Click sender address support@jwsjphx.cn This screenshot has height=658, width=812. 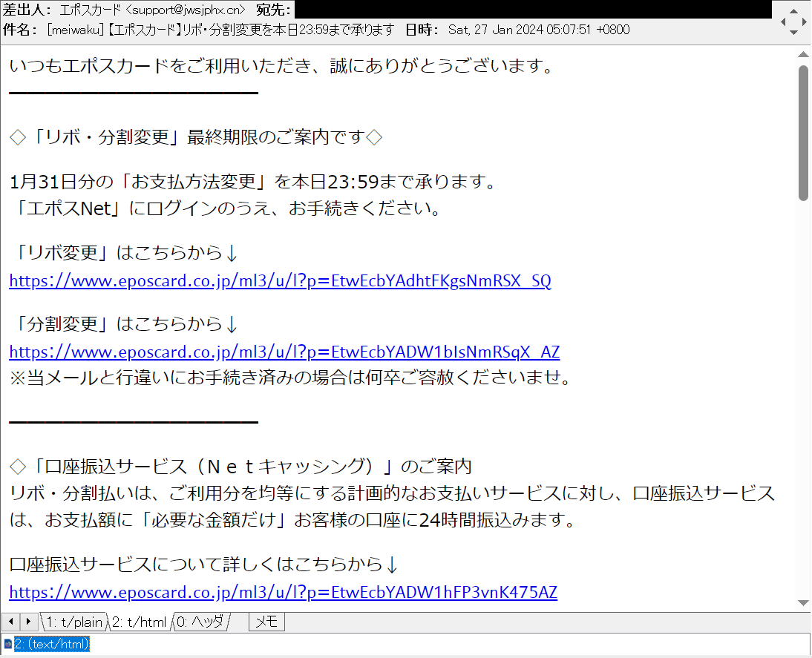(x=186, y=10)
